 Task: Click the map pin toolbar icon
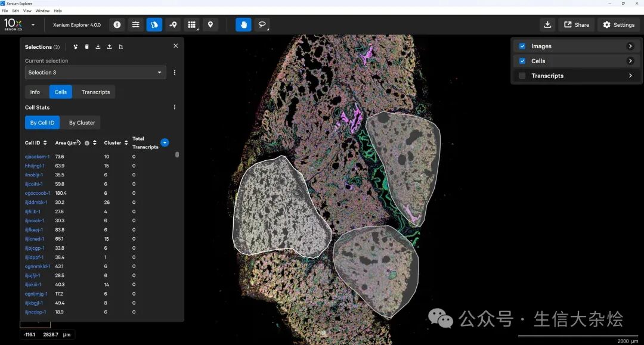coord(210,24)
